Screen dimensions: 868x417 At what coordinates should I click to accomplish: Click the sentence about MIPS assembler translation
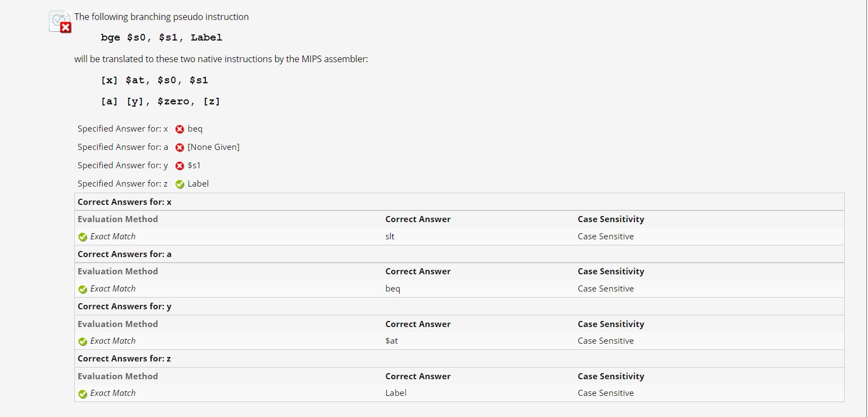point(221,59)
